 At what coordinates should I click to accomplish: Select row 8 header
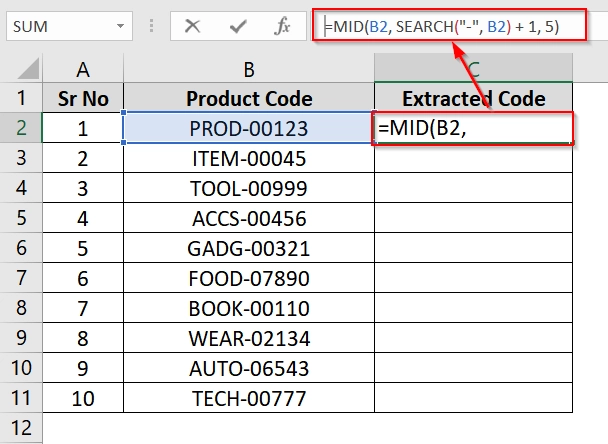[x=21, y=308]
